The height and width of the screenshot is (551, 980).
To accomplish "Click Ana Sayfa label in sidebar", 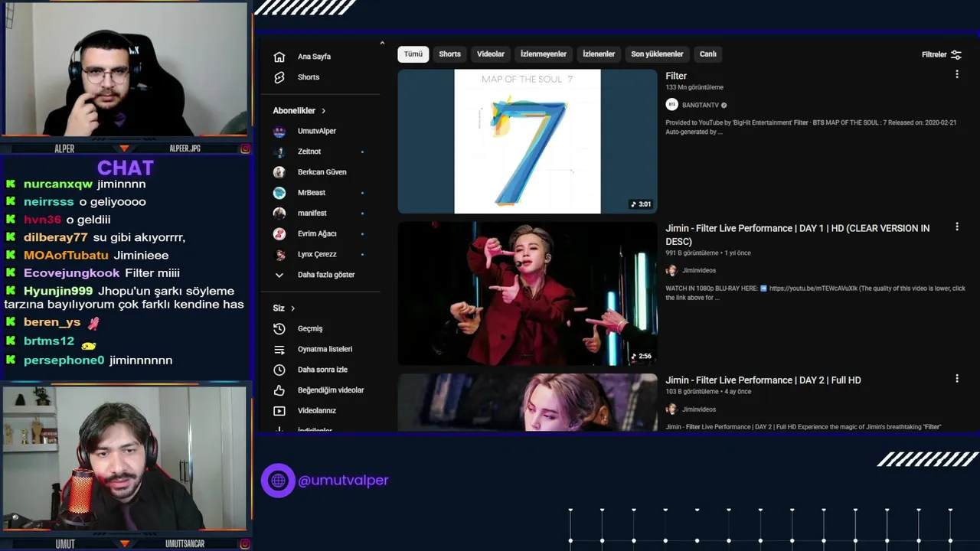I will pyautogui.click(x=314, y=57).
